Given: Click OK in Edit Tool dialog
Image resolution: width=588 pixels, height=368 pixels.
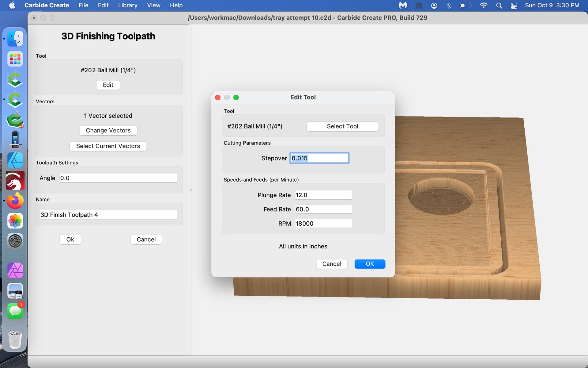Looking at the screenshot, I should point(370,264).
